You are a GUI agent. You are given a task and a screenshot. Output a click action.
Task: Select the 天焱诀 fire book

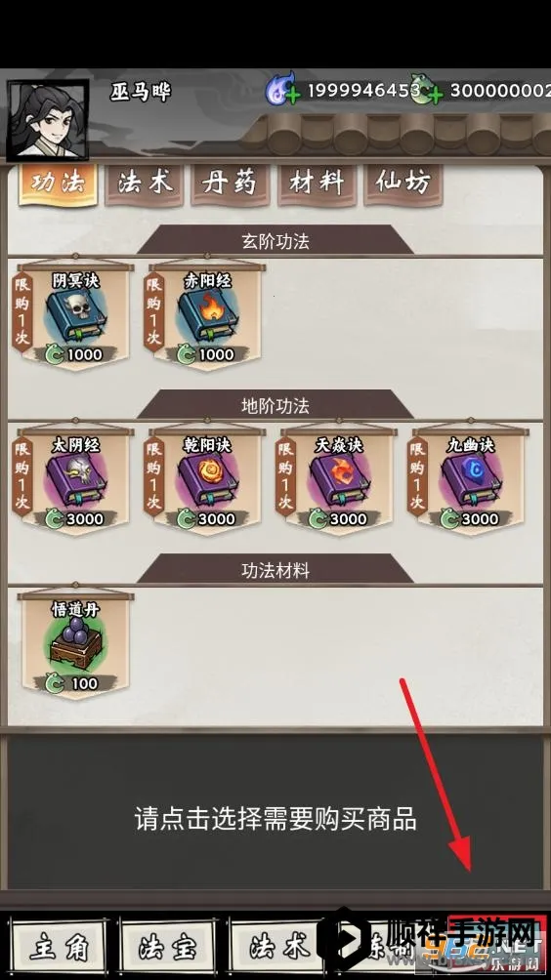coord(338,480)
